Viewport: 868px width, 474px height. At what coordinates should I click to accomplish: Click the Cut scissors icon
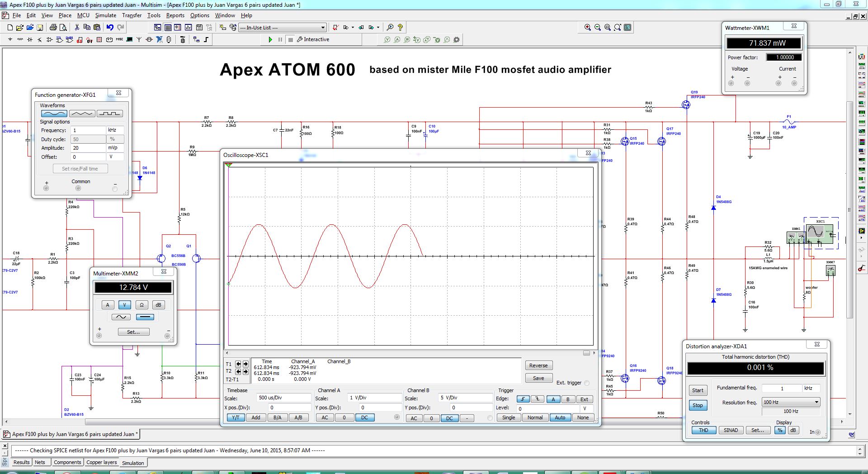77,28
